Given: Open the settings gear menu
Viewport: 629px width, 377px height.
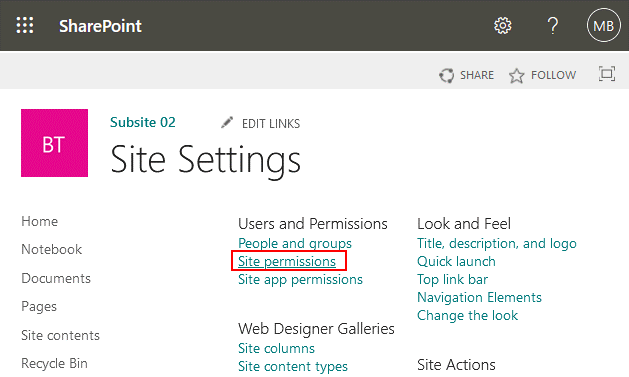Looking at the screenshot, I should [x=503, y=26].
